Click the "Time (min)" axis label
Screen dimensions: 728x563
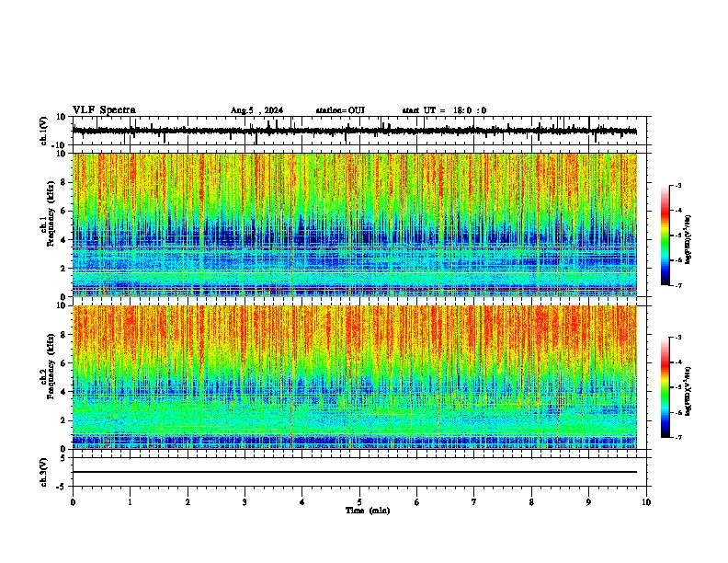pos(368,511)
